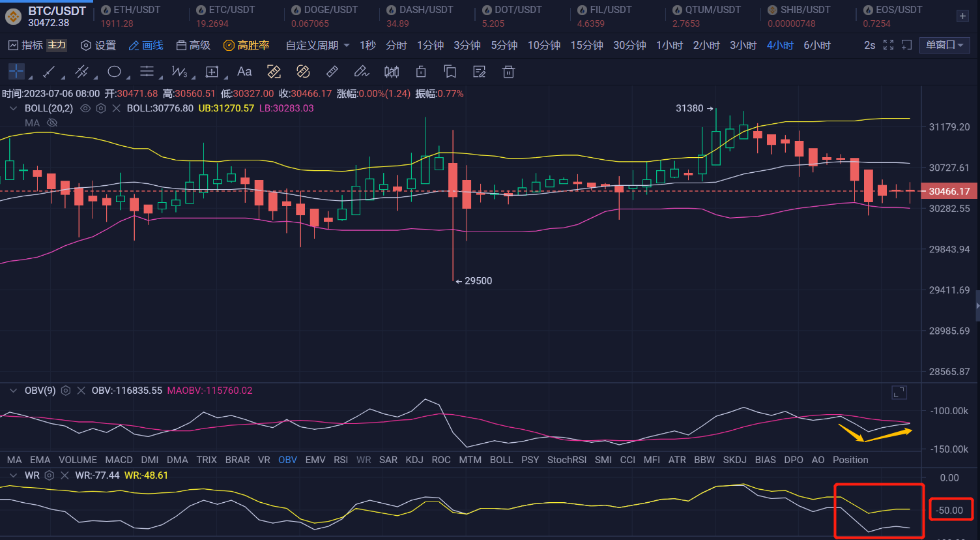Open the 自定义周期 dropdown
The width and height of the screenshot is (980, 540).
coord(317,45)
